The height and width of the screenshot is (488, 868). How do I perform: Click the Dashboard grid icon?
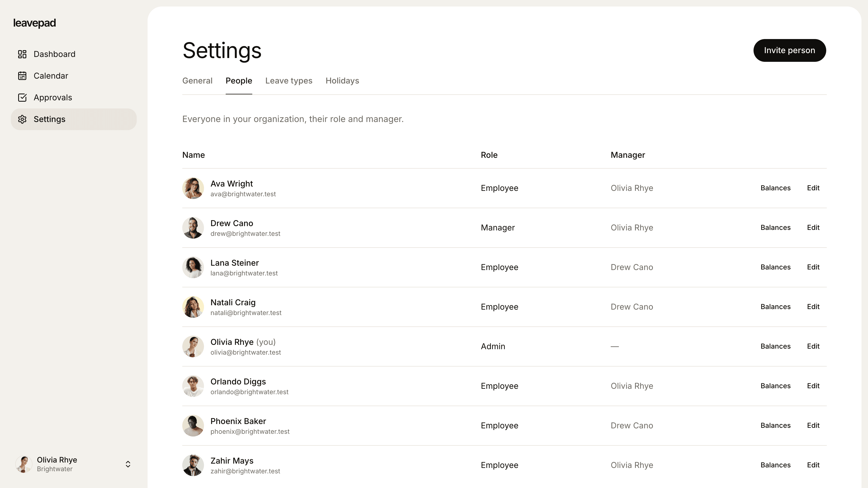pos(22,54)
